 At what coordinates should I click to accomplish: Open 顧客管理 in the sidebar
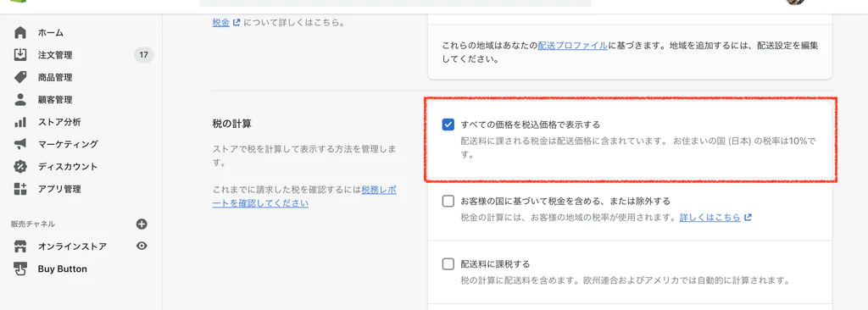point(55,100)
